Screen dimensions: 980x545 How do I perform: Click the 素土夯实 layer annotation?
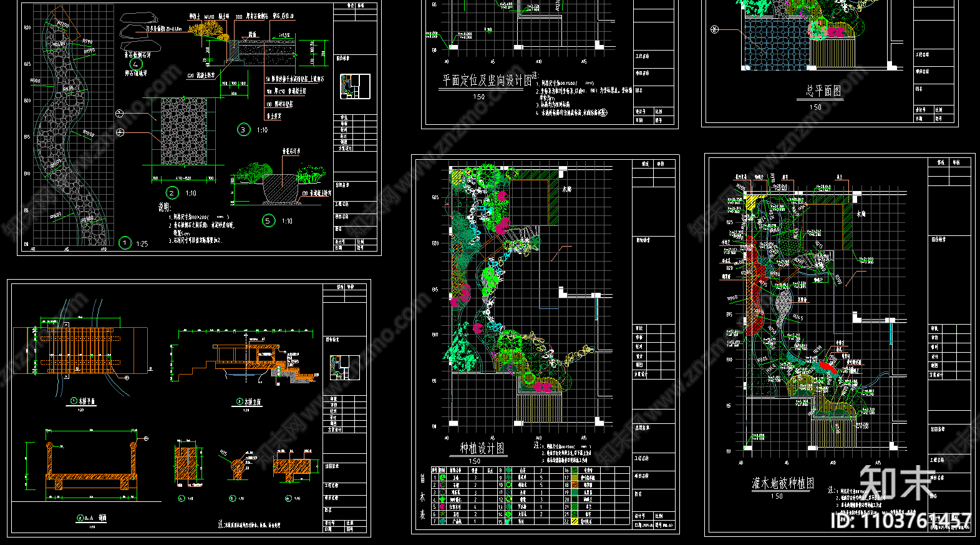(274, 116)
